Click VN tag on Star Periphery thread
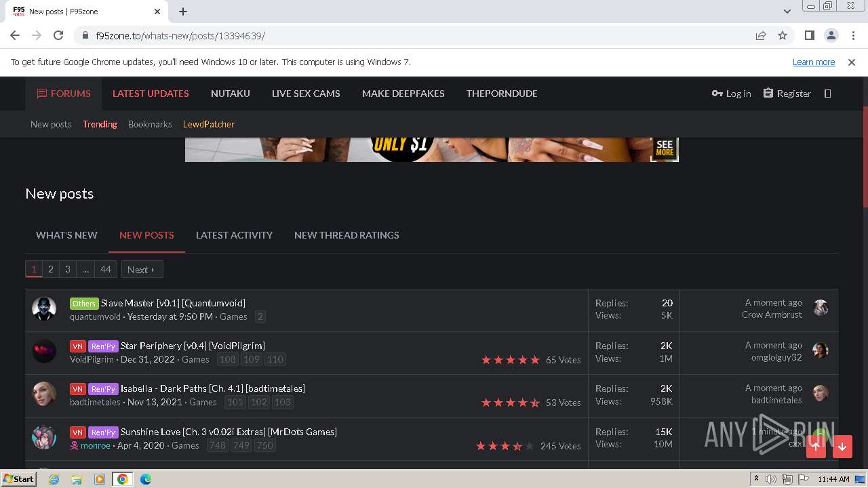Image resolution: width=868 pixels, height=488 pixels. click(77, 346)
